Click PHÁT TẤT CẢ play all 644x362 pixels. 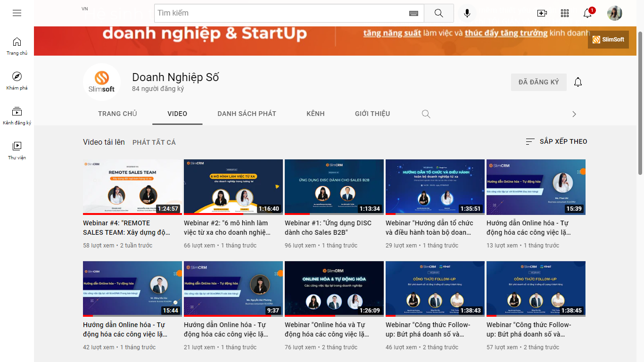click(154, 142)
